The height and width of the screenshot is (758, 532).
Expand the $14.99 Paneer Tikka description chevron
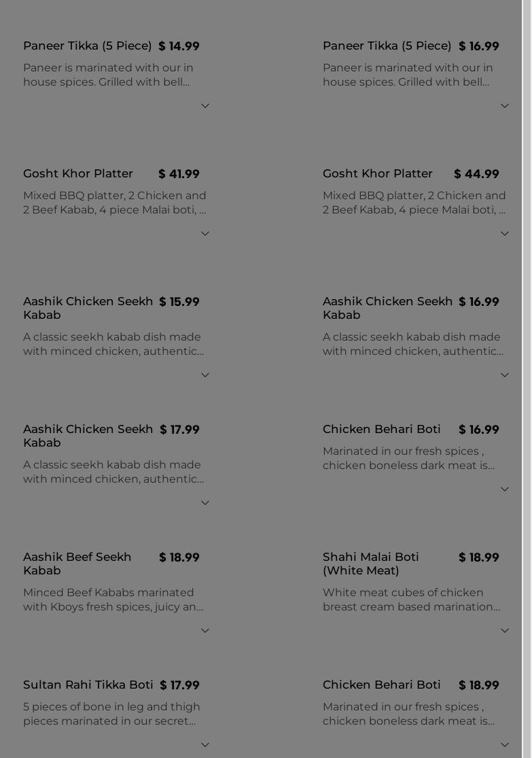tap(205, 106)
